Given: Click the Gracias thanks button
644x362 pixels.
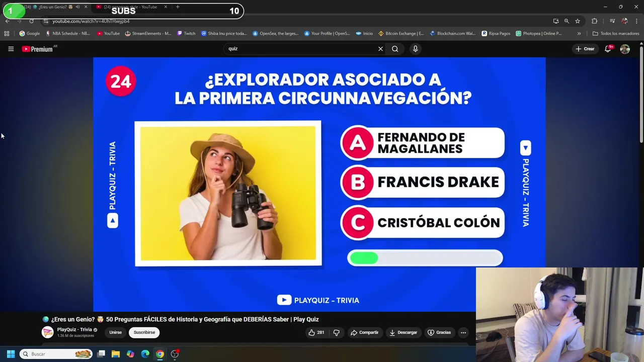Looking at the screenshot, I should [x=439, y=332].
